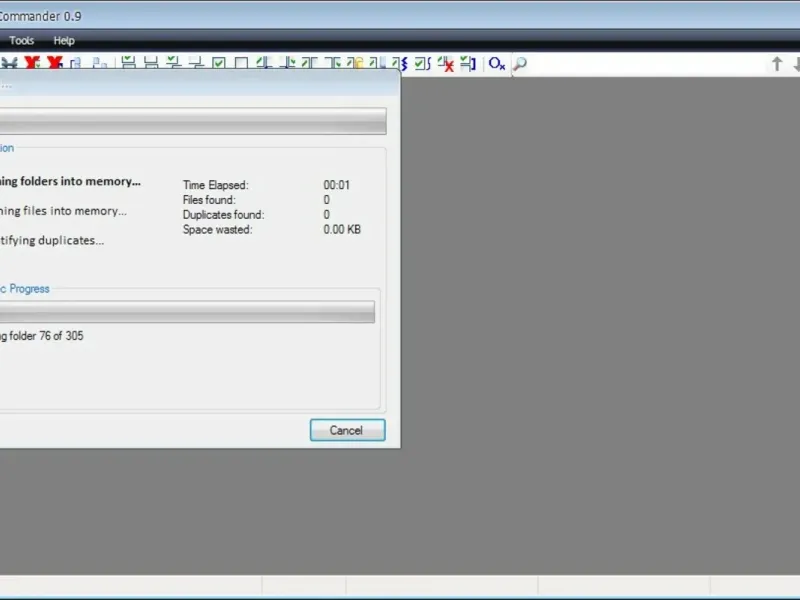Click the 'Space wasted:' label
The height and width of the screenshot is (600, 800).
tap(217, 229)
